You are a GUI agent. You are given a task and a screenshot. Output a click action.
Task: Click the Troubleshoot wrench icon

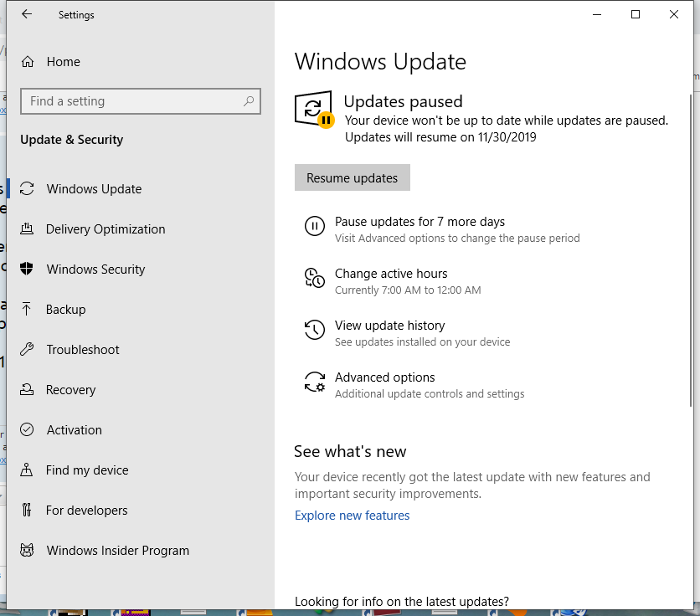tap(27, 349)
